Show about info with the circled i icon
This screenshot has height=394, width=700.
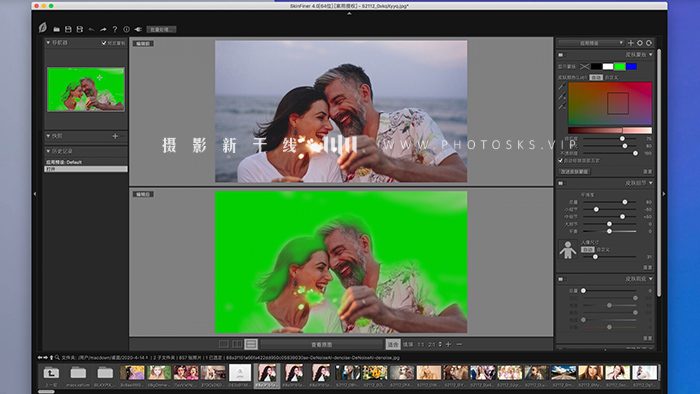tap(127, 29)
